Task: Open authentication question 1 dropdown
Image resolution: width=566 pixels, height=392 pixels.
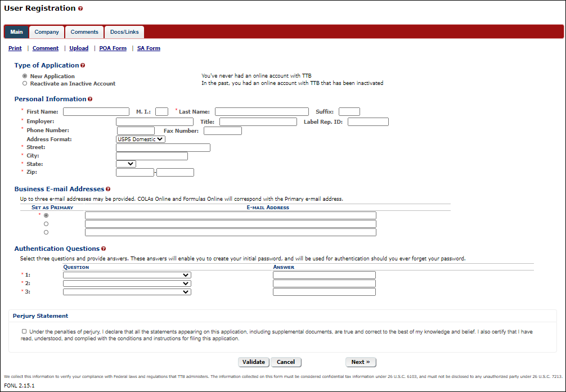Action: coord(127,275)
